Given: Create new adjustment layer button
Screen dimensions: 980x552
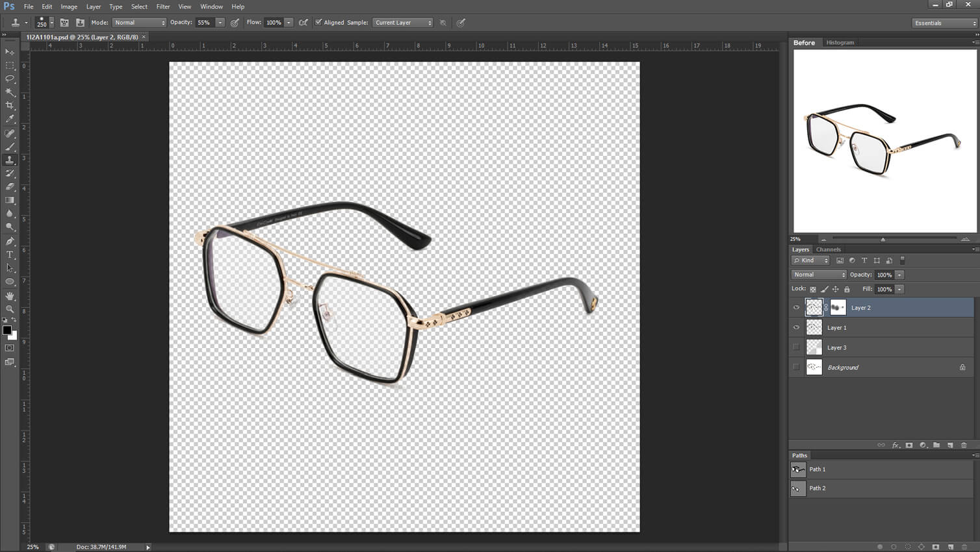Looking at the screenshot, I should pos(923,445).
